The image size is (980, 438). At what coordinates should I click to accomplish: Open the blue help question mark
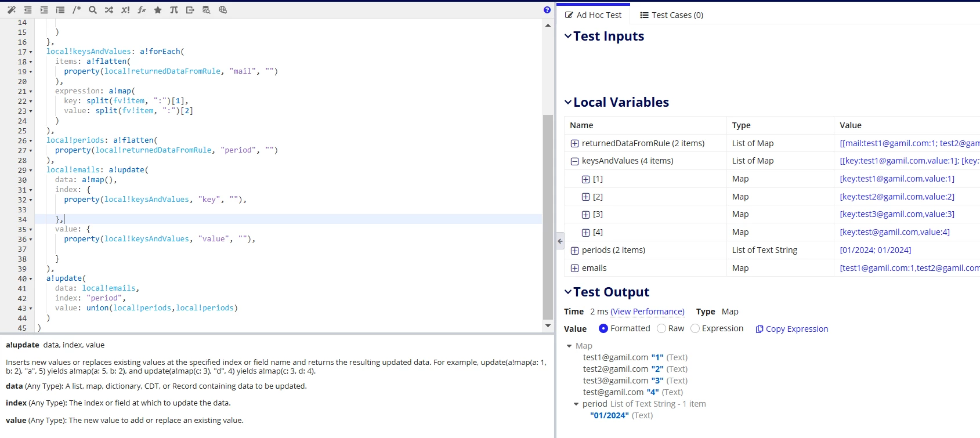point(547,10)
